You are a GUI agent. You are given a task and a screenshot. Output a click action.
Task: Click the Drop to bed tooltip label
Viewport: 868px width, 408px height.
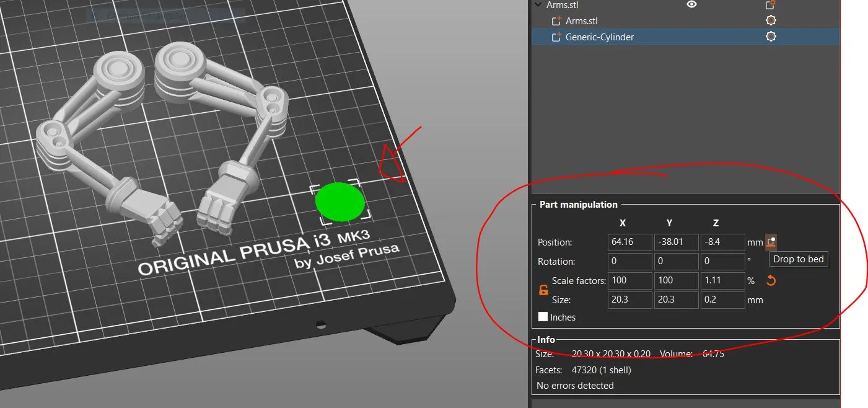[798, 259]
